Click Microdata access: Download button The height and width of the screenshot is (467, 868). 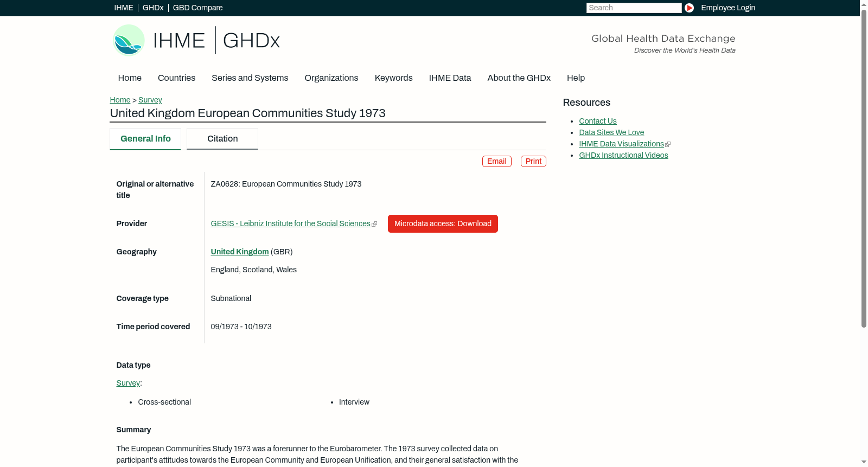[x=443, y=224]
